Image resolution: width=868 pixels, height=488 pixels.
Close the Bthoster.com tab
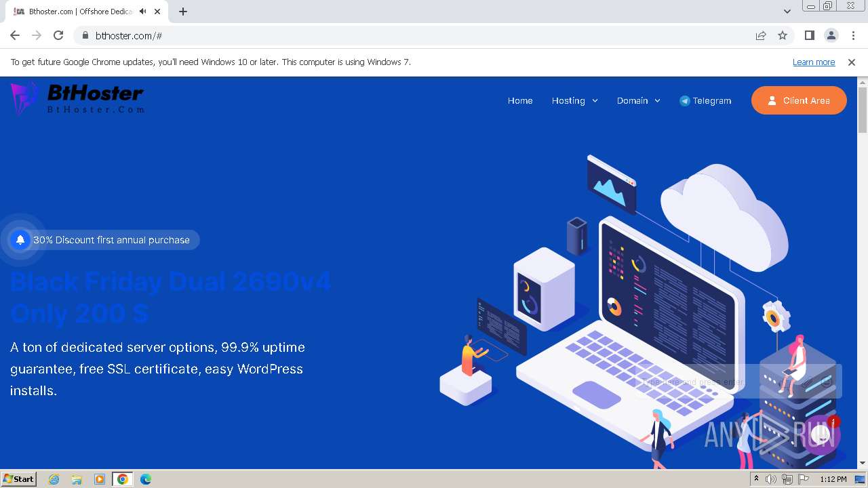click(157, 12)
